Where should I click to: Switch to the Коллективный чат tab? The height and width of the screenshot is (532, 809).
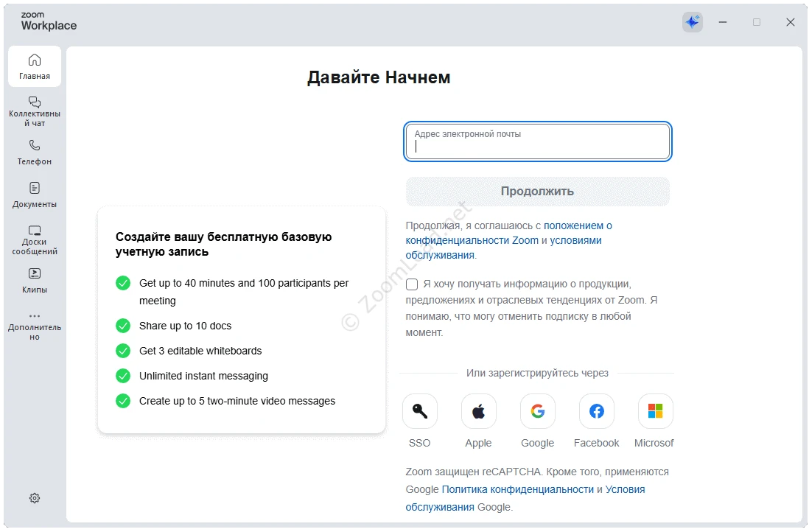click(35, 111)
